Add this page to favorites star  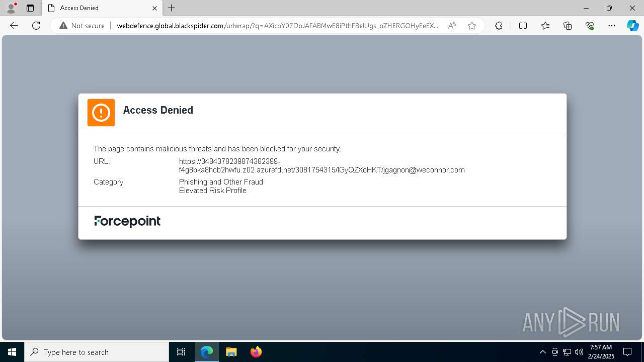[472, 26]
